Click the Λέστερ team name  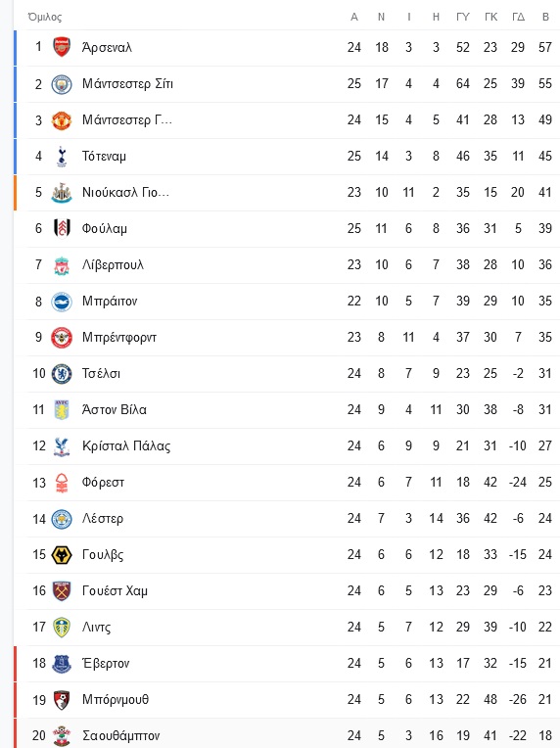click(103, 519)
